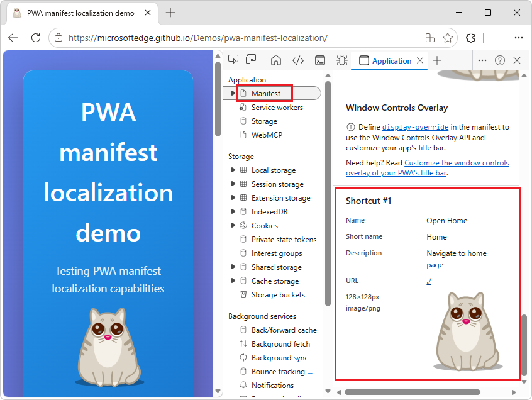Click the app available install icon
This screenshot has height=400, width=532.
(430, 38)
